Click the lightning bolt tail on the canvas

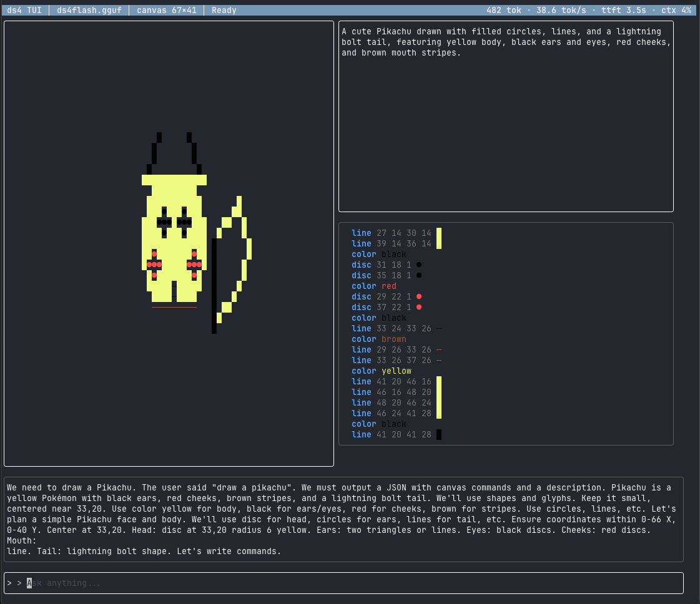coord(231,265)
